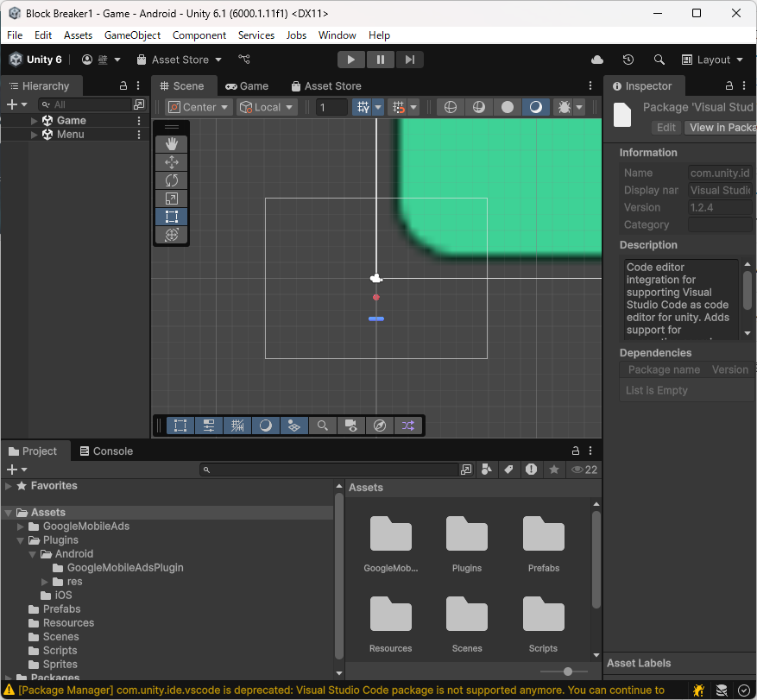757x700 pixels.
Task: Open debug draw mode dropdown arrow
Action: pos(579,107)
